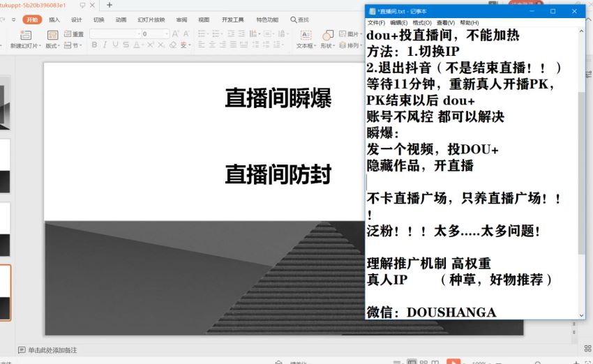This screenshot has height=364, width=593.
Task: Open the 帮助(H) menu in Notepad
Action: coord(470,23)
